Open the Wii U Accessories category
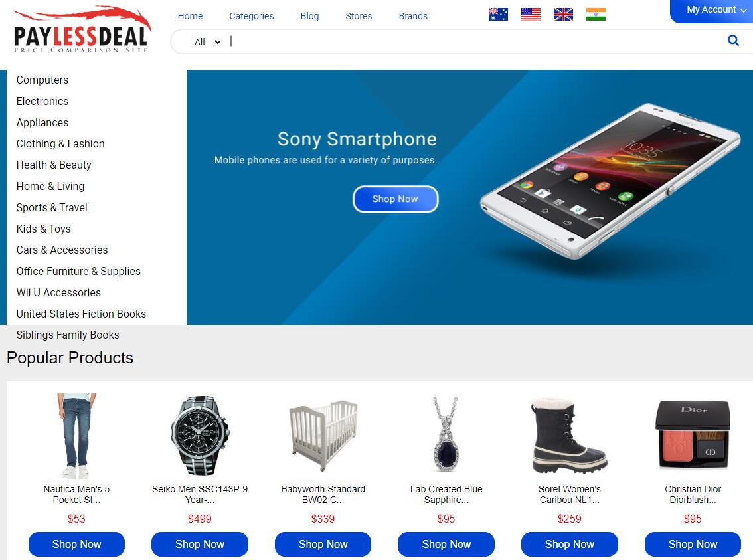753x560 pixels. click(x=58, y=292)
